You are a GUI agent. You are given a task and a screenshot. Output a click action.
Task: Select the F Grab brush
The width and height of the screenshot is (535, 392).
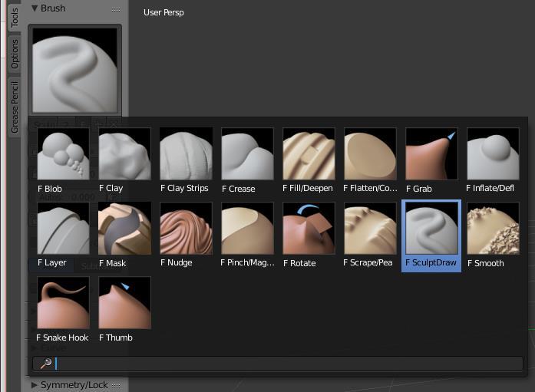click(431, 161)
